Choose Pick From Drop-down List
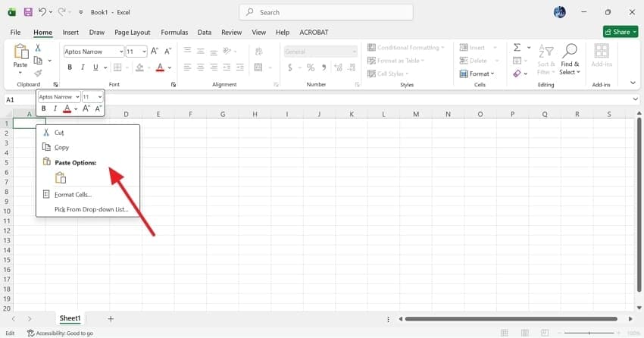 click(x=88, y=209)
